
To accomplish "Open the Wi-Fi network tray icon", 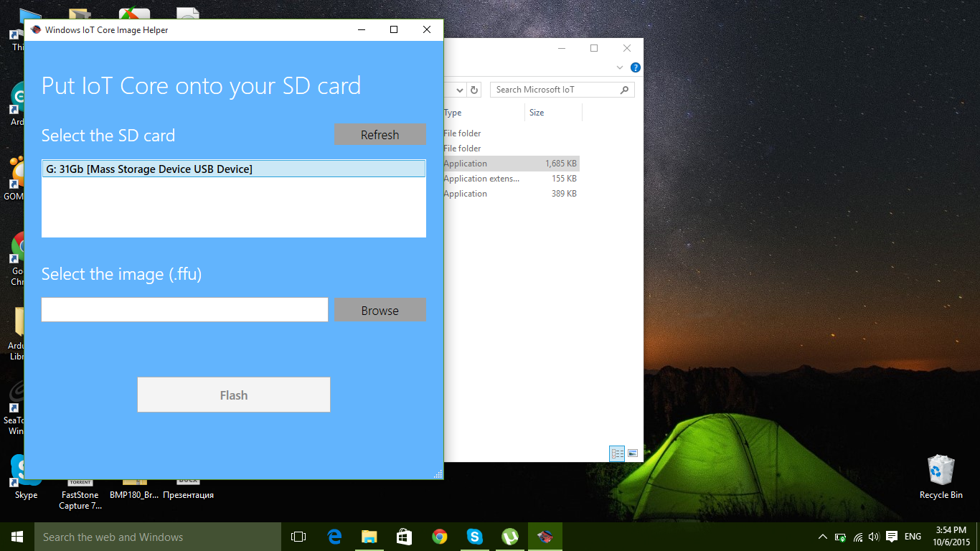I will [x=857, y=537].
